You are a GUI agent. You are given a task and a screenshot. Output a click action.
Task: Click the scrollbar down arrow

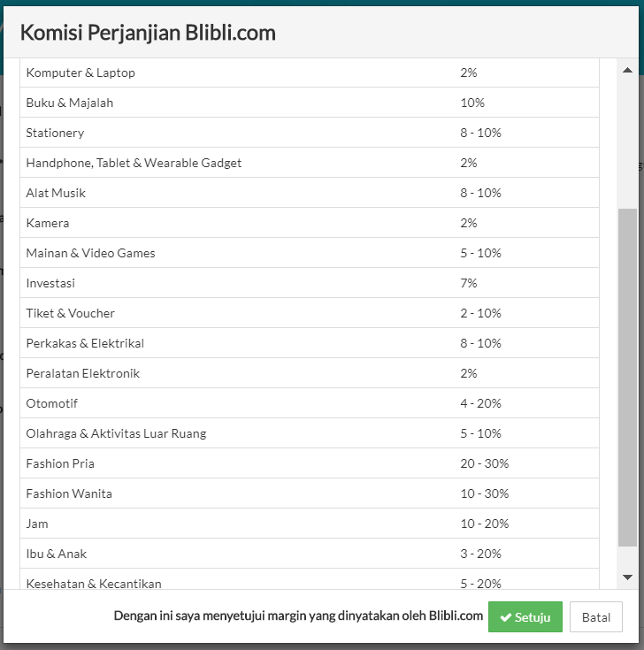(627, 577)
